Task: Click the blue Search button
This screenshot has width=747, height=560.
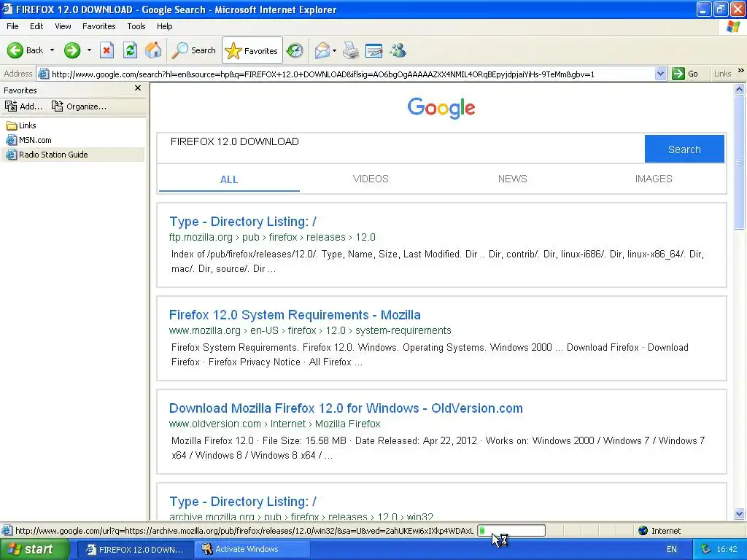Action: (x=684, y=149)
